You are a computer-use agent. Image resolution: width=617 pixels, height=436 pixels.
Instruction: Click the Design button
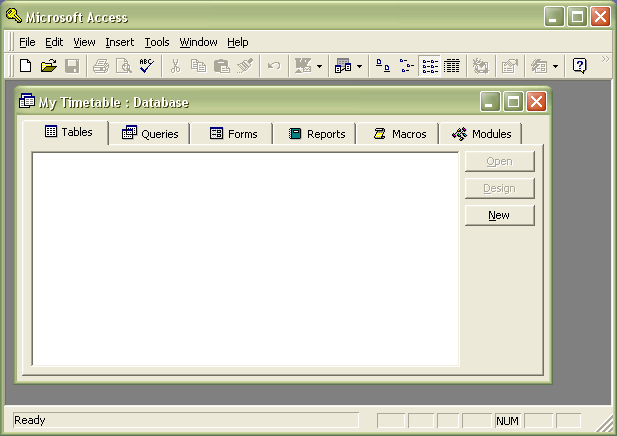[x=500, y=188]
